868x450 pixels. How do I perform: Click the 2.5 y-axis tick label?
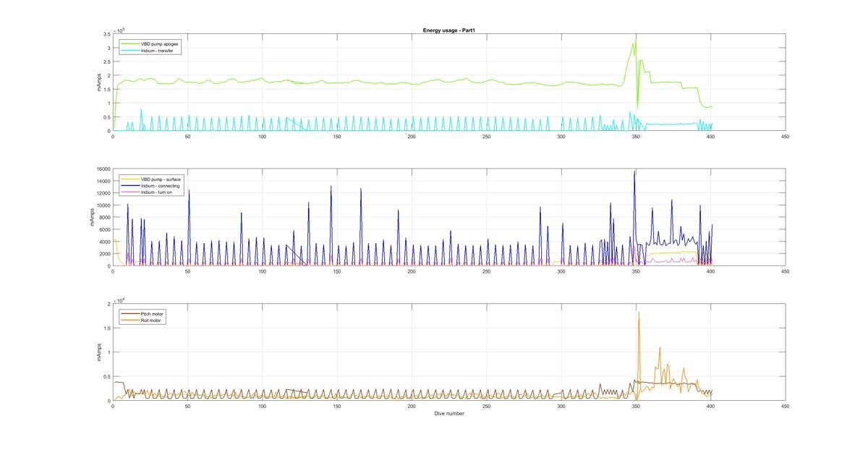coord(106,62)
